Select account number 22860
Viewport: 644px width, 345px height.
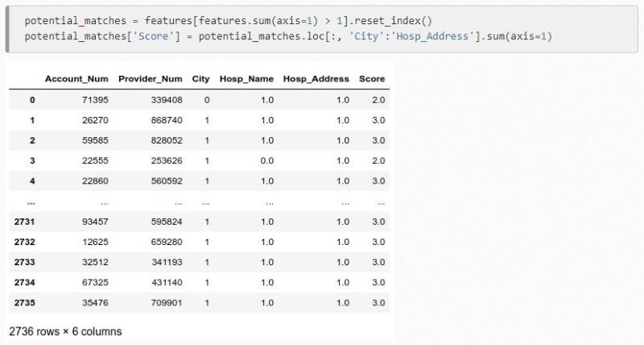coord(95,181)
